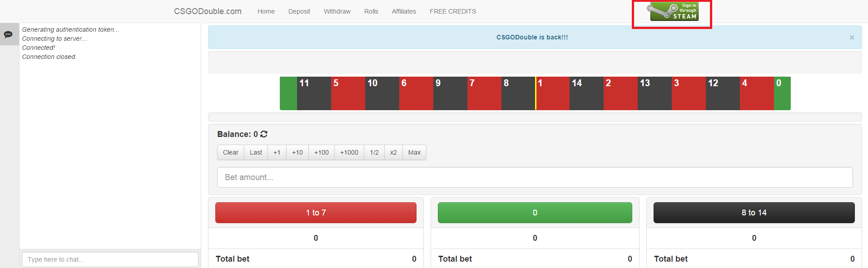Click into the Bet amount field
The height and width of the screenshot is (268, 868).
pos(535,177)
